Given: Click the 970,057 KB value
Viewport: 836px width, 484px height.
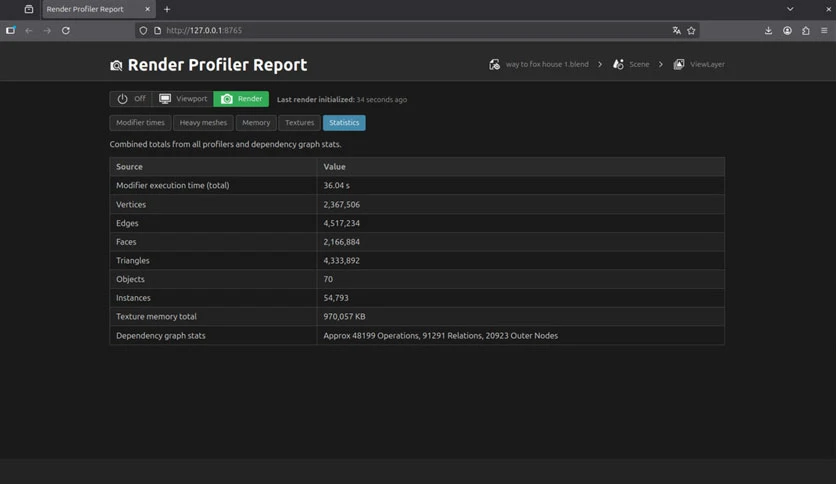Looking at the screenshot, I should coord(344,317).
